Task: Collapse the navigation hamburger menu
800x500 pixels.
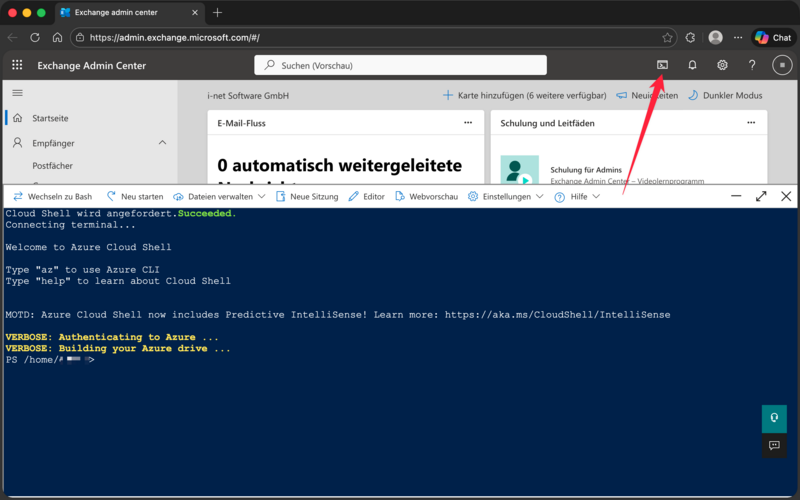Action: tap(17, 92)
